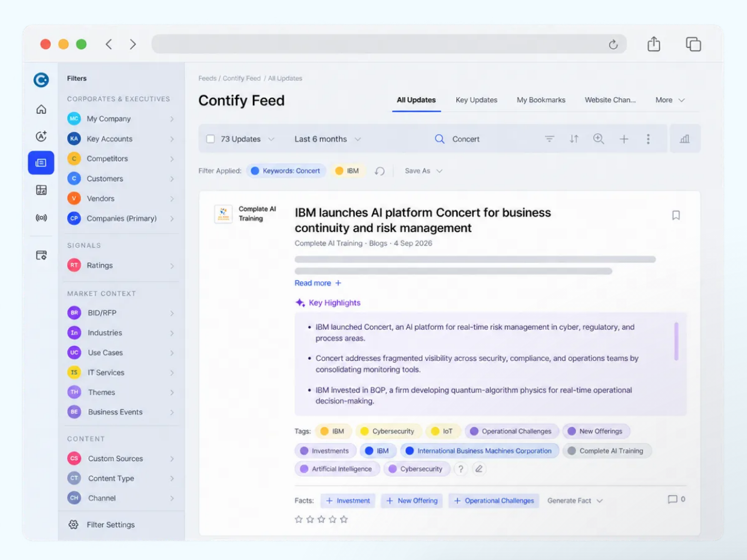Bookmark the IBM Concert article
747x560 pixels.
676,215
